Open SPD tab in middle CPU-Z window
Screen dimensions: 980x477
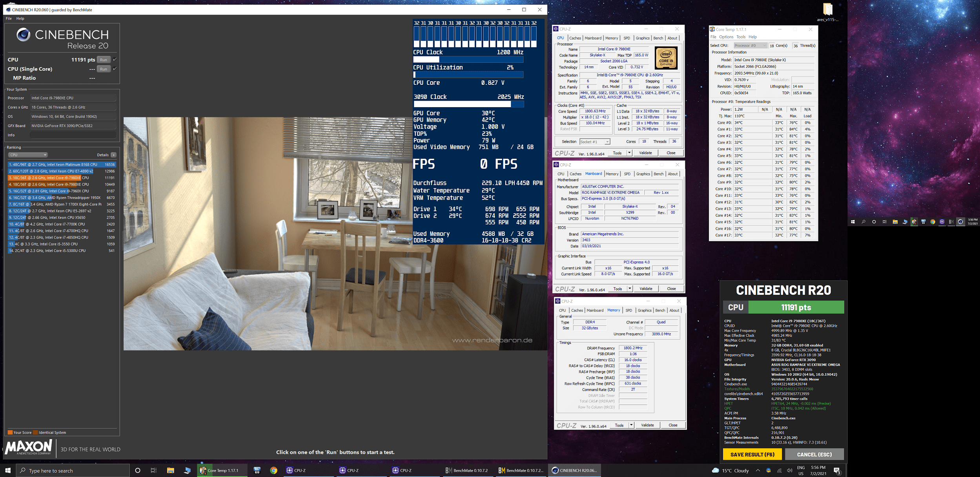[627, 174]
